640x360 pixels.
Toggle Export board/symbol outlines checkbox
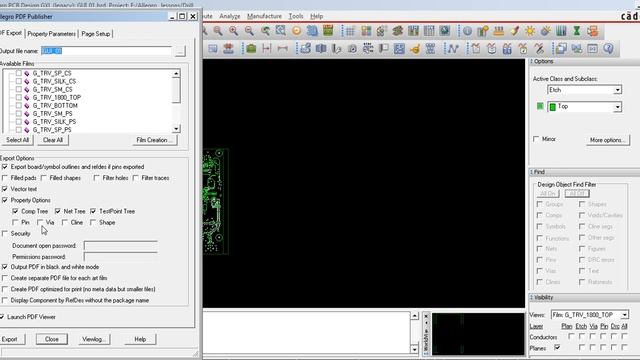(x=5, y=167)
